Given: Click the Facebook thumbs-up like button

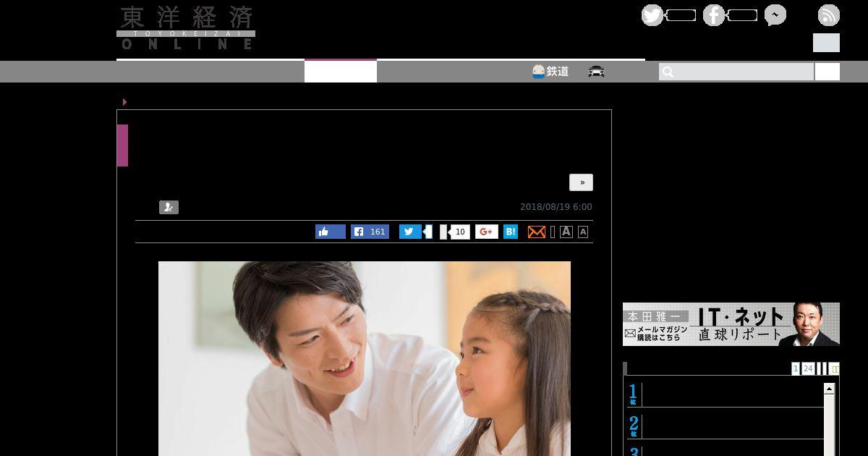Looking at the screenshot, I should coord(331,232).
